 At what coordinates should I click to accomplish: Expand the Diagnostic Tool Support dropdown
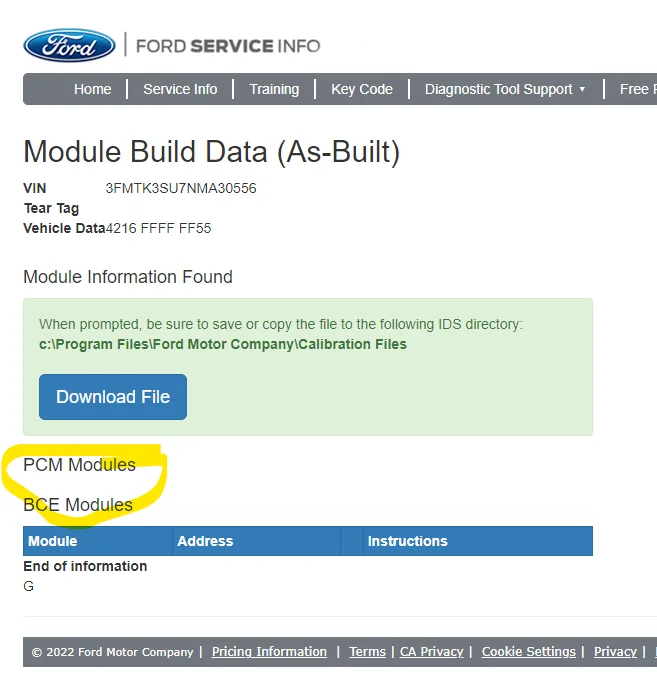click(x=505, y=89)
